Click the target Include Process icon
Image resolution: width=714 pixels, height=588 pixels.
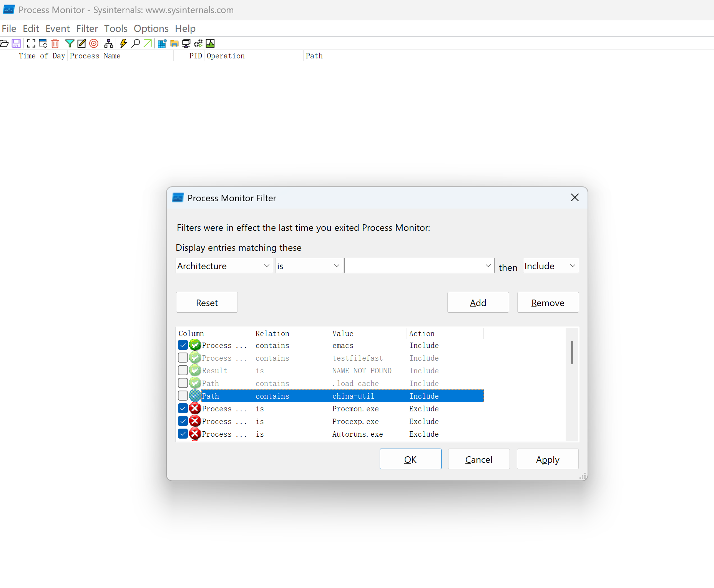pos(94,43)
